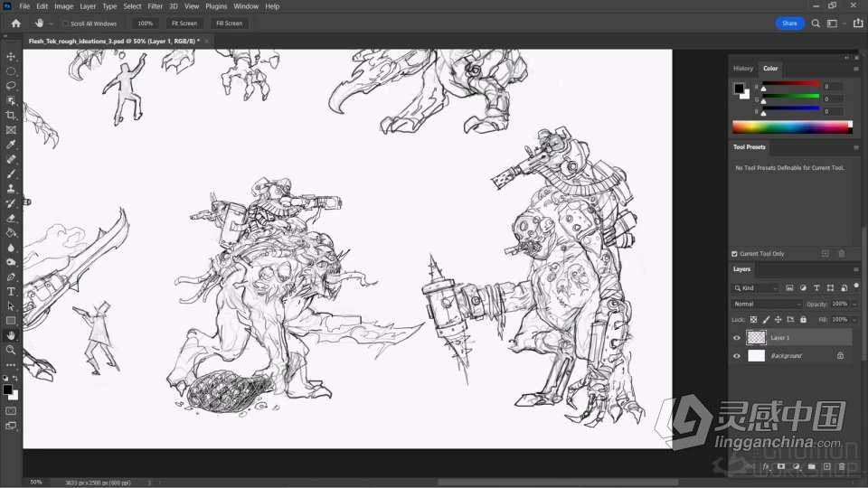Screen dimensions: 868x488
Task: Select the Type tool
Action: pos(11,292)
